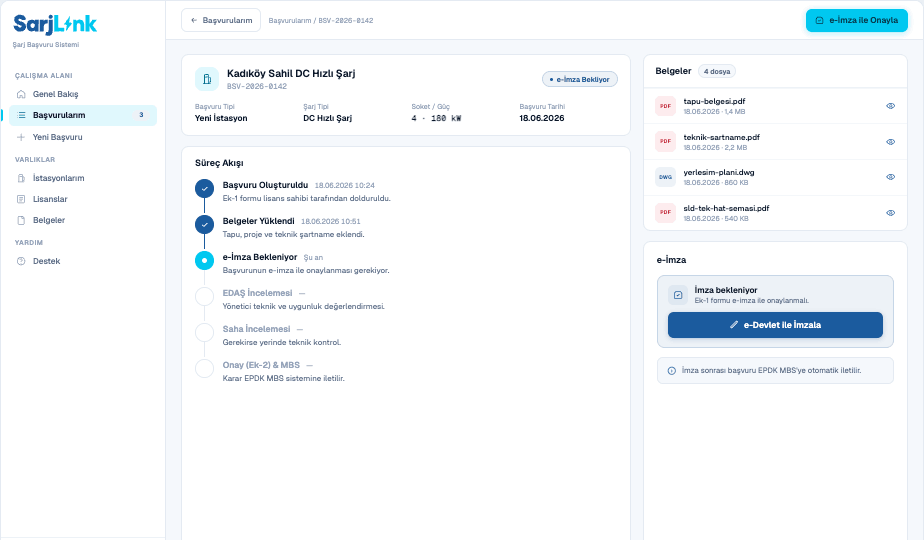Click the sidebar Belgeler file icon

point(21,220)
